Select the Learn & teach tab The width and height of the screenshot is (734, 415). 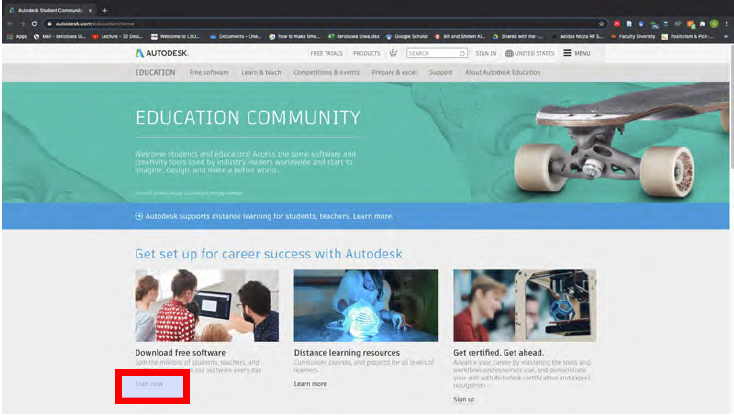coord(261,72)
